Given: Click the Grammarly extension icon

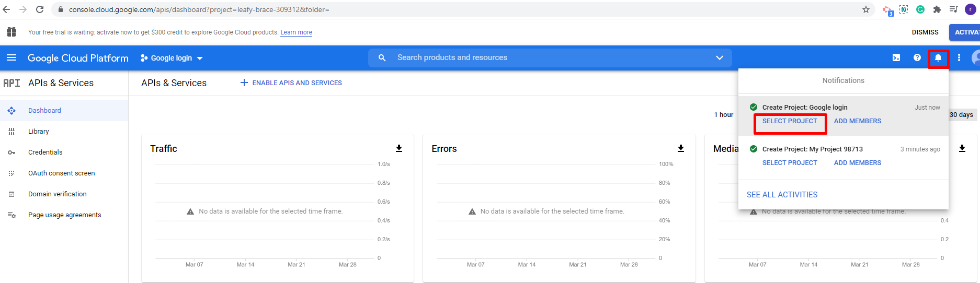Looking at the screenshot, I should [x=920, y=9].
